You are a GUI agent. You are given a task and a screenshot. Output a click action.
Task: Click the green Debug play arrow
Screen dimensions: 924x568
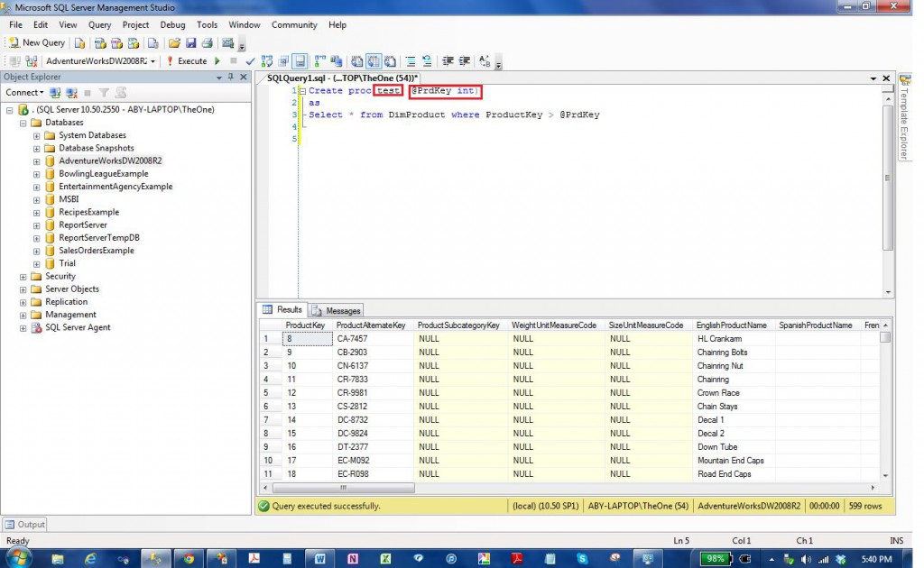click(x=217, y=61)
